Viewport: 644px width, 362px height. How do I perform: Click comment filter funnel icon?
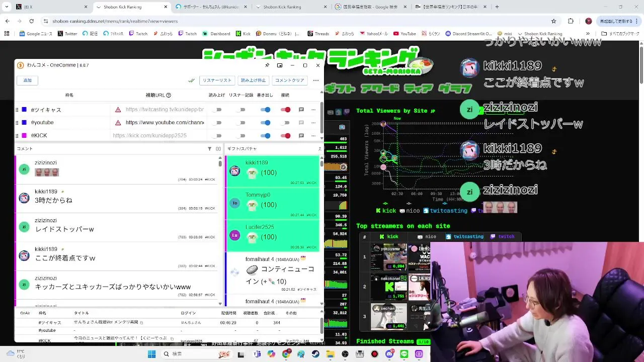pos(210,149)
